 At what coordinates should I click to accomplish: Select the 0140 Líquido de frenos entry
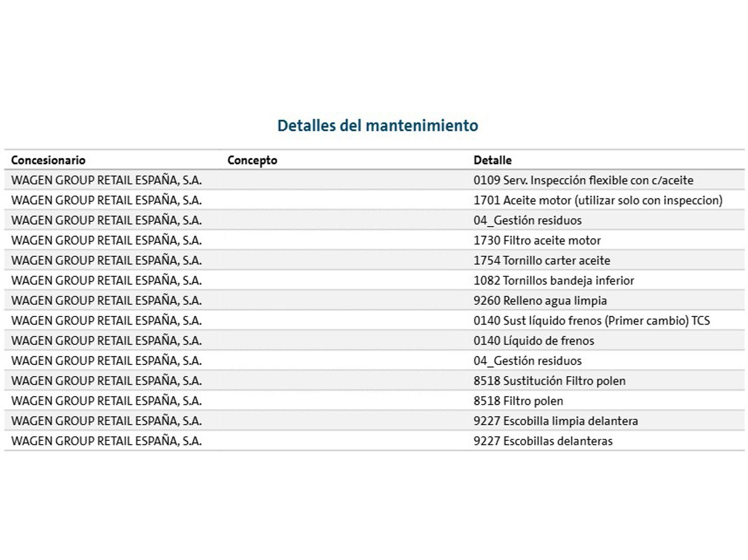[534, 340]
